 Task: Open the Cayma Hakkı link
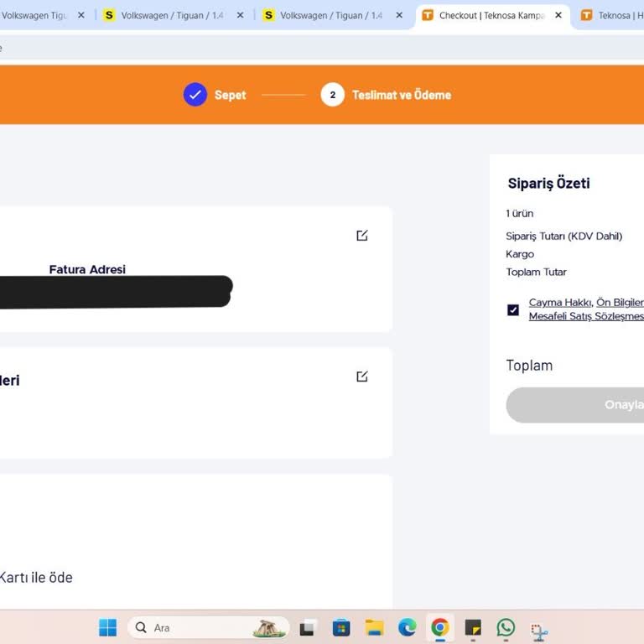[560, 302]
